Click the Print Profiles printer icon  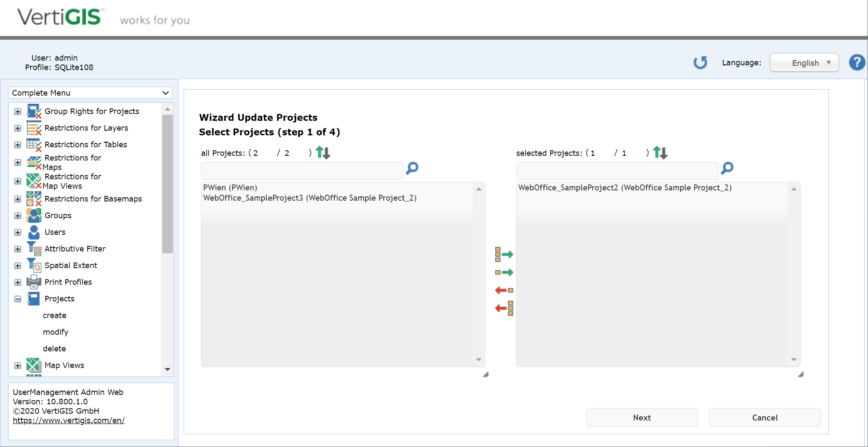coord(33,282)
